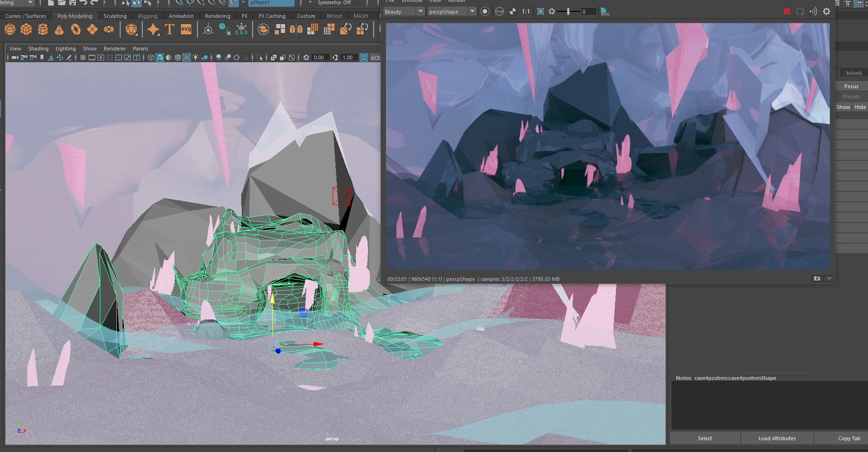Image resolution: width=868 pixels, height=452 pixels.
Task: Toggle film gate in viewport toolbar
Action: 92,58
